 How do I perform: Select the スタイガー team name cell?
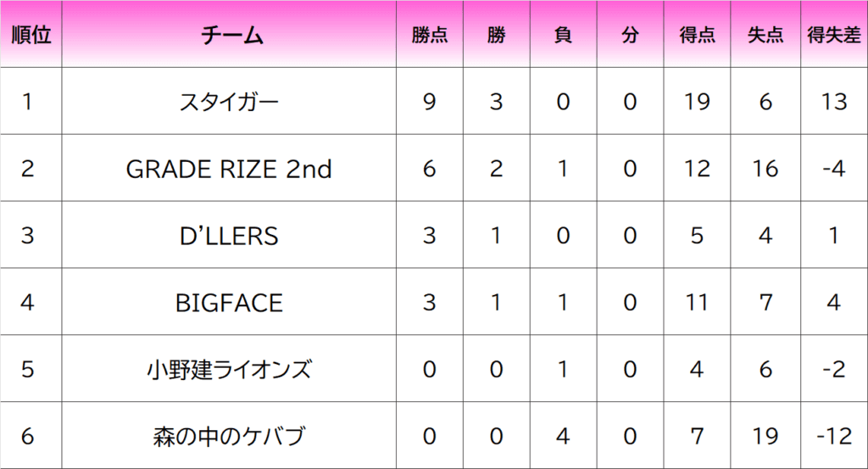(229, 101)
